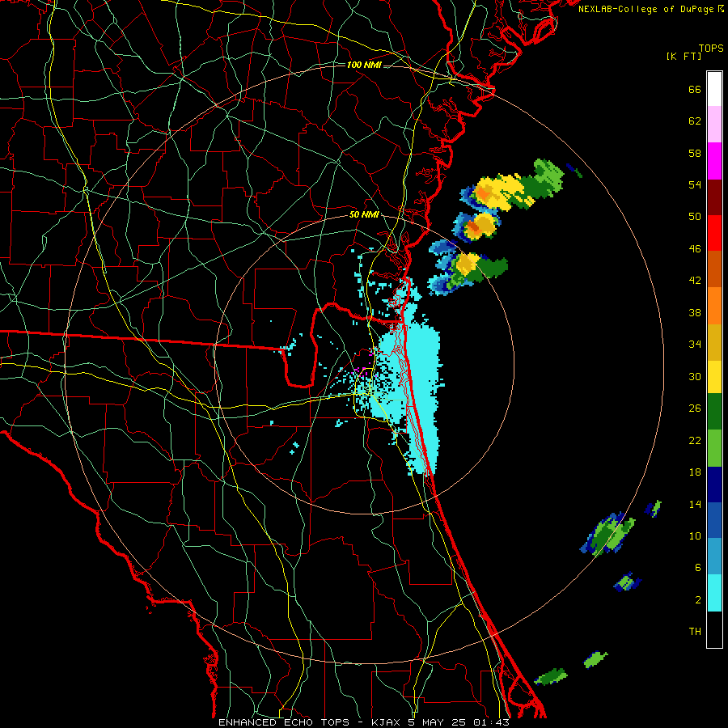Click the dark orange 46 kft swatch
728x728 pixels.
click(714, 269)
